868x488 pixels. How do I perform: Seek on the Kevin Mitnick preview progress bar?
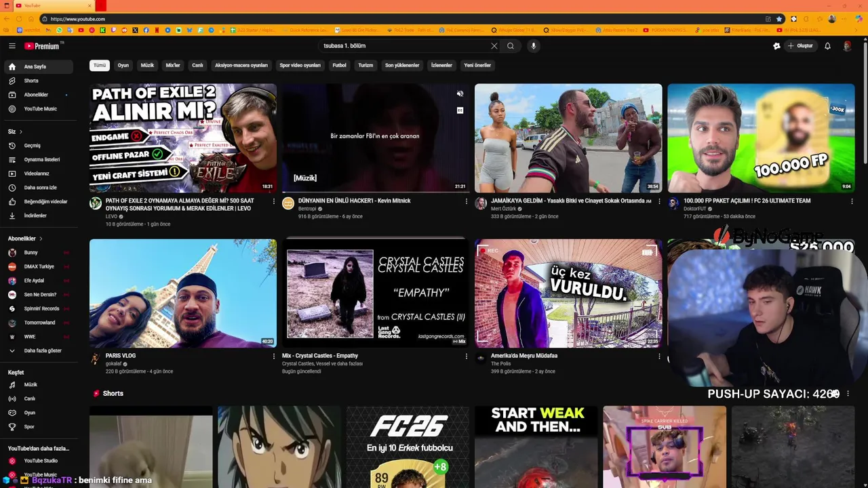[x=376, y=192]
